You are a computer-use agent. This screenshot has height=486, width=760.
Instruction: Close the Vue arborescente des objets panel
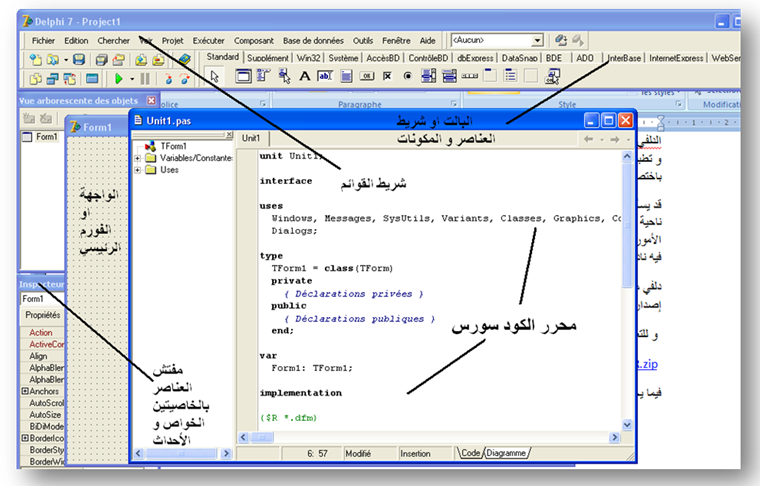(152, 100)
